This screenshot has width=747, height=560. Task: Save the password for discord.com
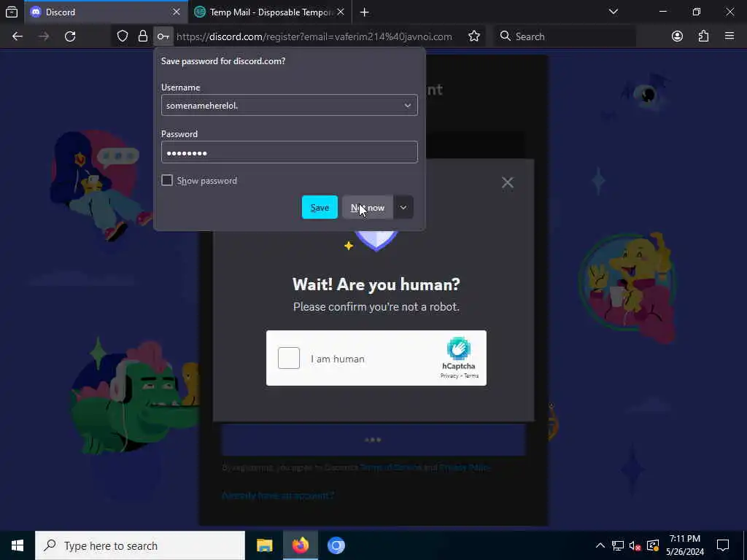320,208
